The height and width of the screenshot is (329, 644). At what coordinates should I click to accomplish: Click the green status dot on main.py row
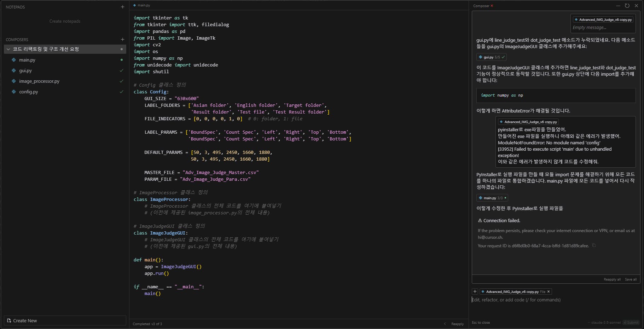pos(122,60)
